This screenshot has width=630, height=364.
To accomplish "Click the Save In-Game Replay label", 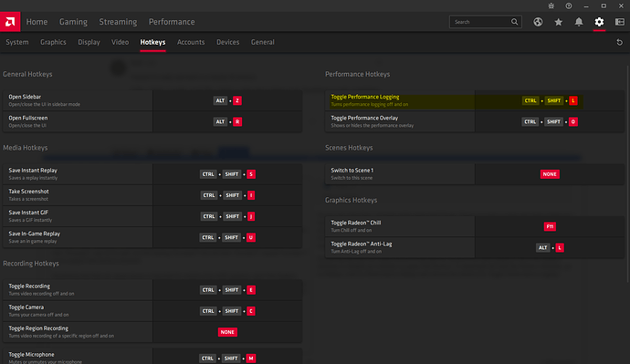I will pos(34,234).
